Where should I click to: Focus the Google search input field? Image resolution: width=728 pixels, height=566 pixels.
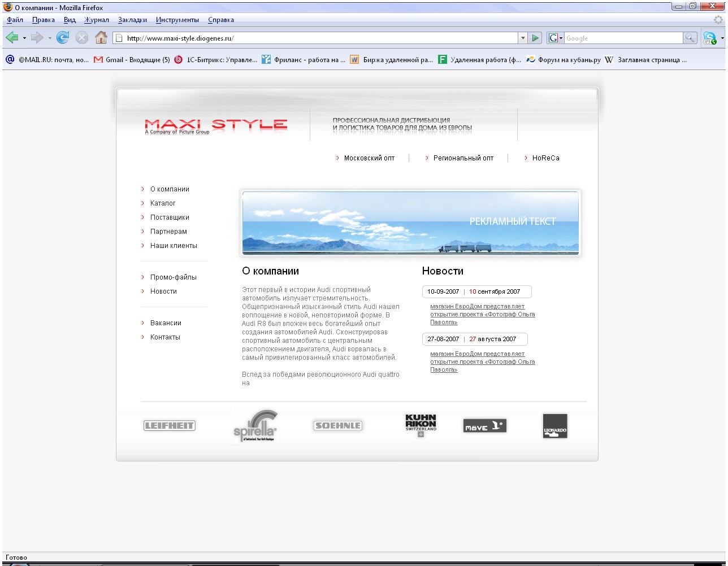[623, 38]
